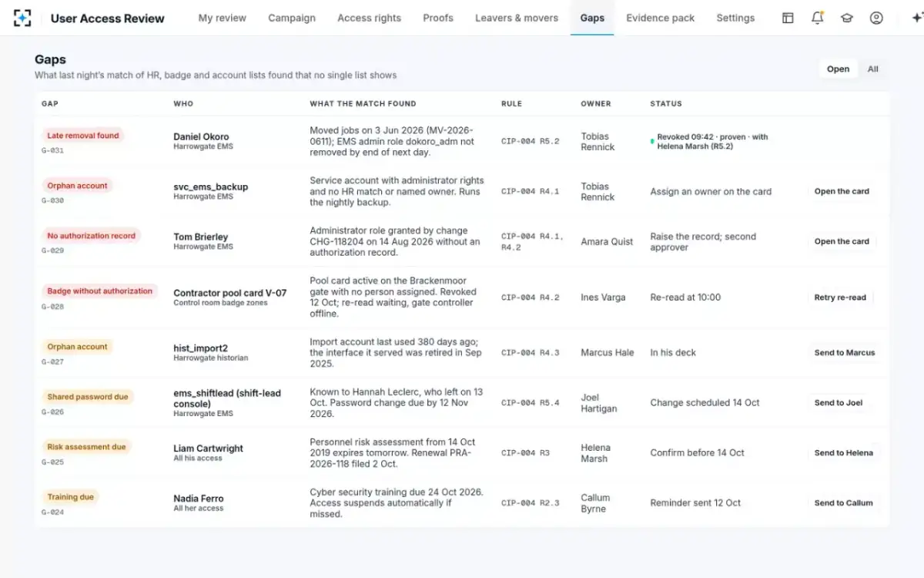The height and width of the screenshot is (578, 924).
Task: Open the layout panel icon
Action: 788,18
